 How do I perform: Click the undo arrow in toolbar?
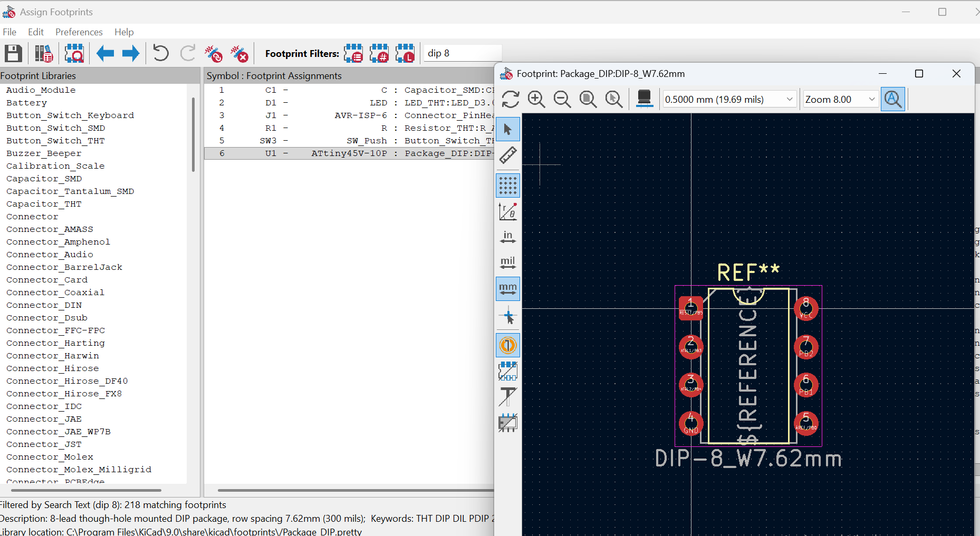click(x=161, y=53)
